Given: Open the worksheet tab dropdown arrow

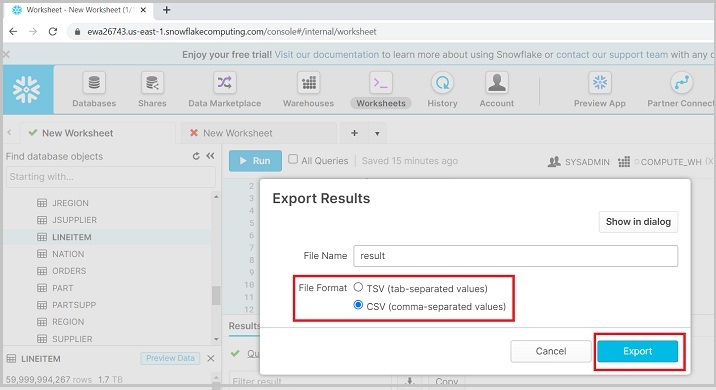Looking at the screenshot, I should point(377,133).
